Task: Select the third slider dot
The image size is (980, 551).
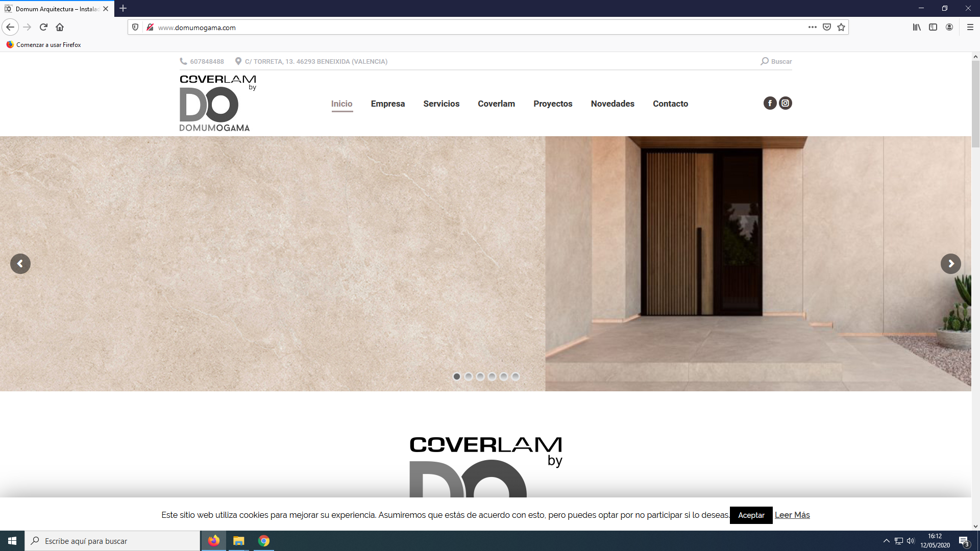Action: click(x=480, y=377)
